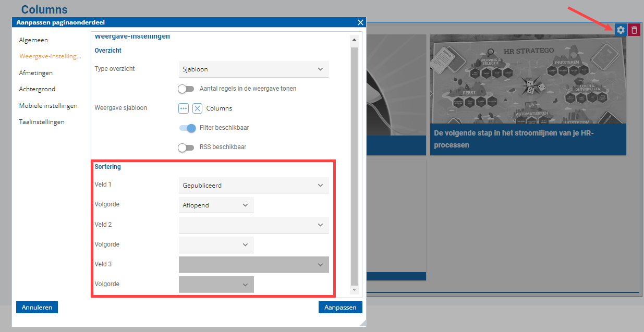Screen dimensions: 644x332
Task: Delete the component with the trash icon
Action: click(634, 30)
